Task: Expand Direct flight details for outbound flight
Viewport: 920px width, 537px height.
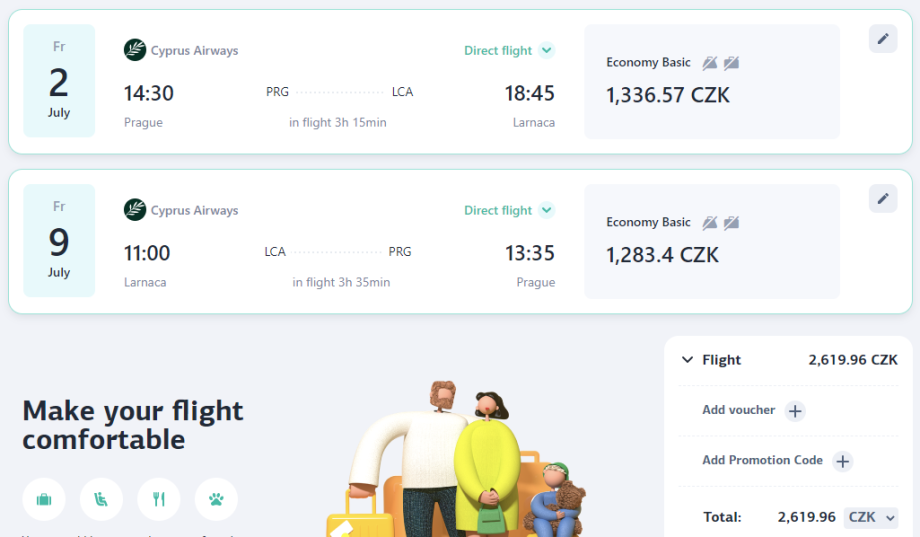Action: (x=546, y=50)
